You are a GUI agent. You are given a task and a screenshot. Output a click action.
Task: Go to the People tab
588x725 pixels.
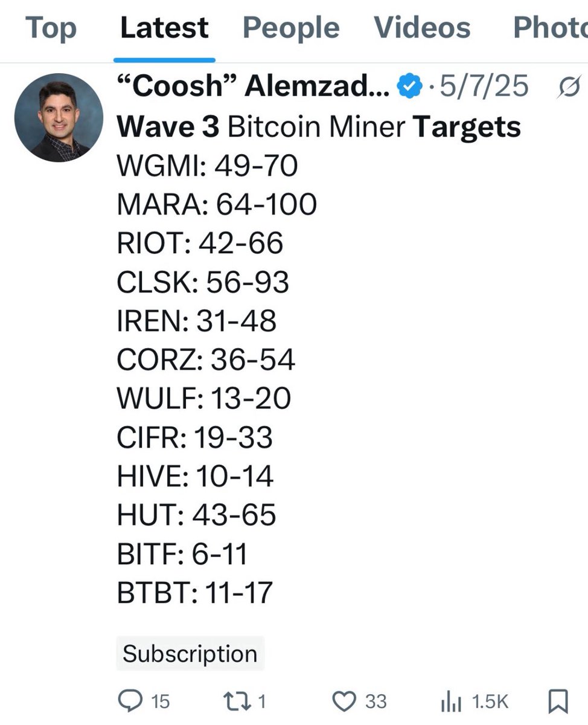pos(291,28)
